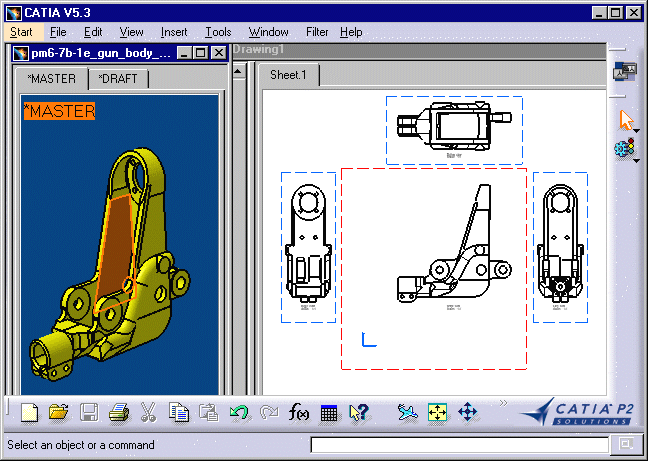
Task: Click the Paste clipboard icon
Action: (208, 412)
